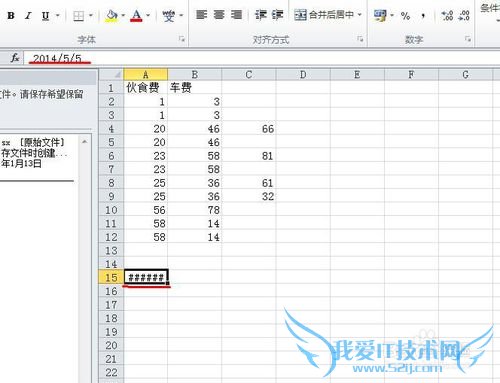500x383 pixels.
Task: Apply percent style
Action: point(405,16)
